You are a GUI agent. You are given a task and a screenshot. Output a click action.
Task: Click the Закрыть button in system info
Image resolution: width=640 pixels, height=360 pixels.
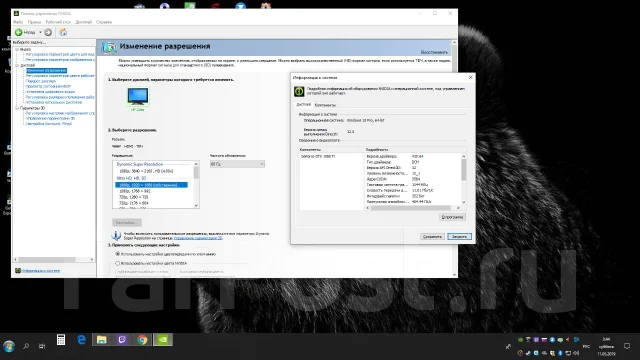coord(460,236)
